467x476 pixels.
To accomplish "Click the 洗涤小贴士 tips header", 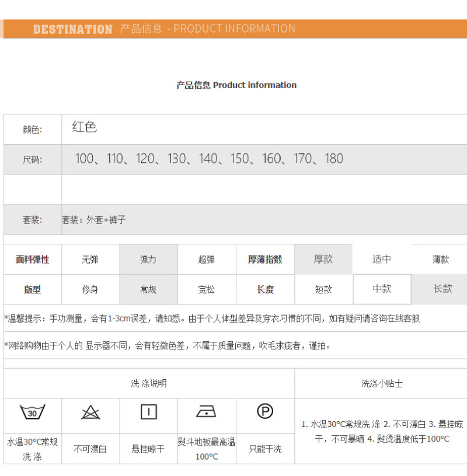I will point(382,383).
